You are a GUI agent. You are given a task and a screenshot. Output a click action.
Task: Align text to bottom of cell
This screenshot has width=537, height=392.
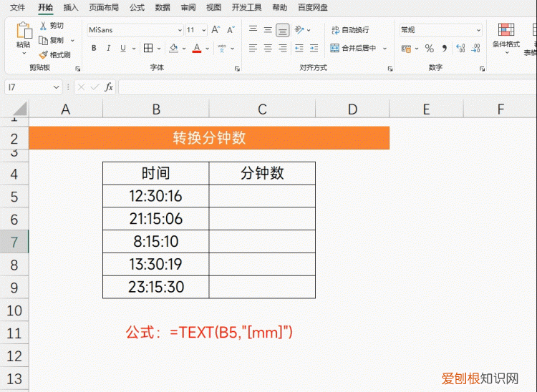(x=283, y=30)
